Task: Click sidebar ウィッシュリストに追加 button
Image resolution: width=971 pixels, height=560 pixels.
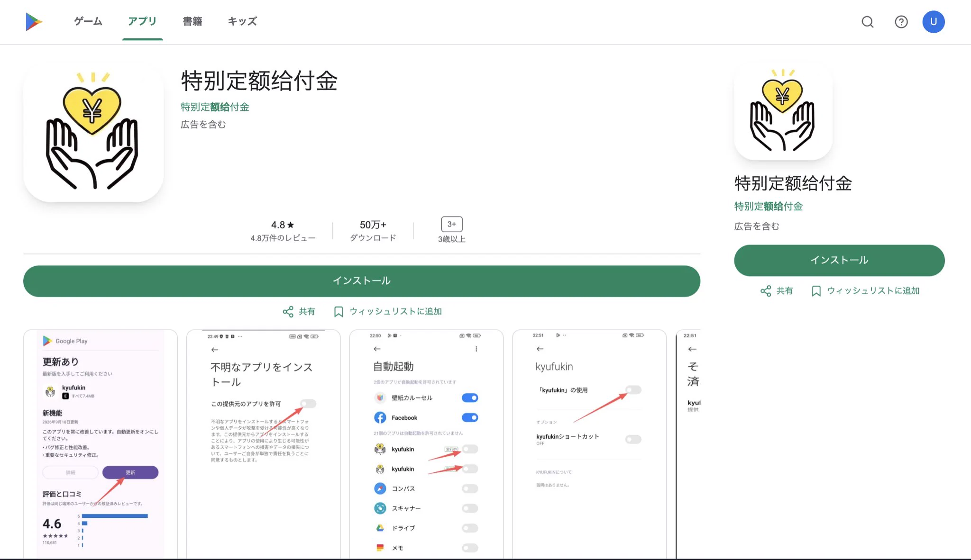Action: 865,290
